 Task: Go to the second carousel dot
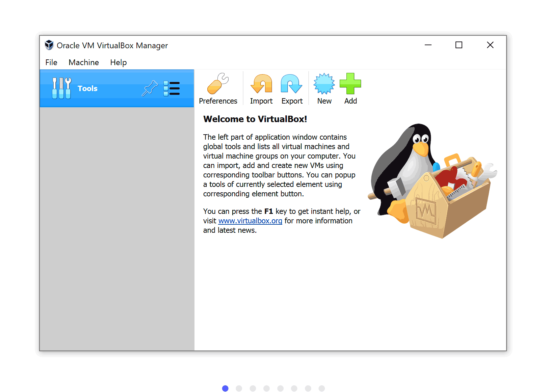(x=239, y=388)
